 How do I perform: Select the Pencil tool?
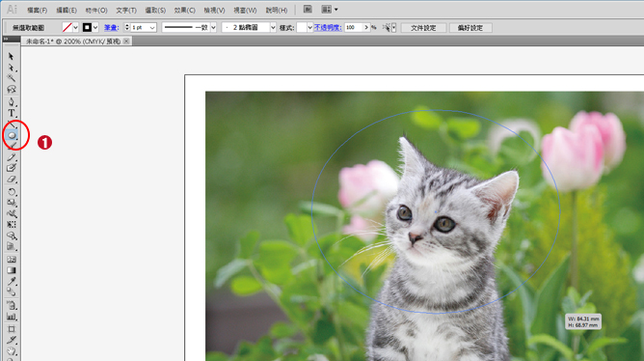(12, 157)
